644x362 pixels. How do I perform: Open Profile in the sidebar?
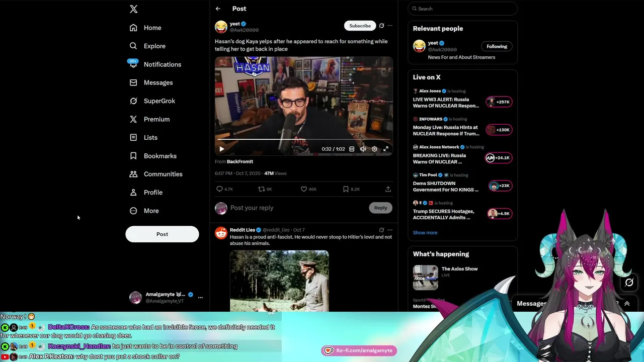[146, 192]
